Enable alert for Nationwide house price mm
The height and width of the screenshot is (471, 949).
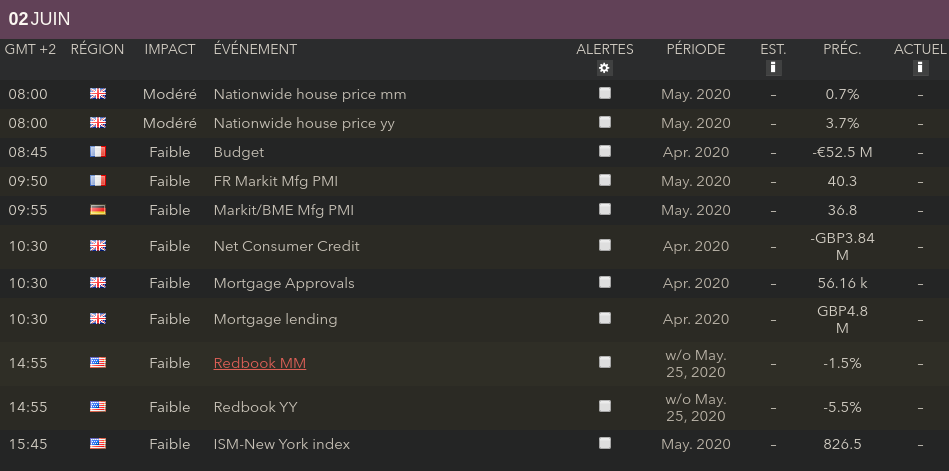(604, 93)
